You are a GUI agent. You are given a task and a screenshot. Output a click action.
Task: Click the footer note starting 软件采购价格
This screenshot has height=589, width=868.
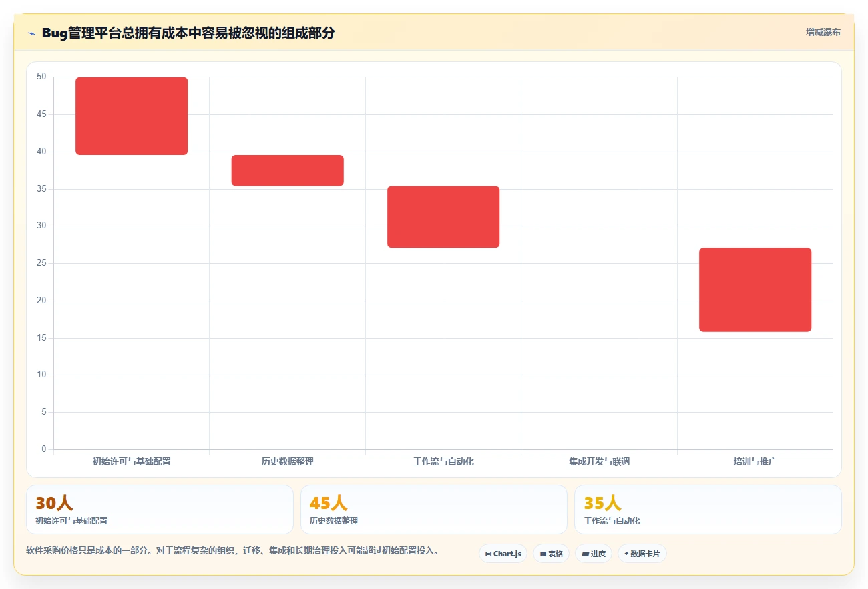(x=232, y=551)
